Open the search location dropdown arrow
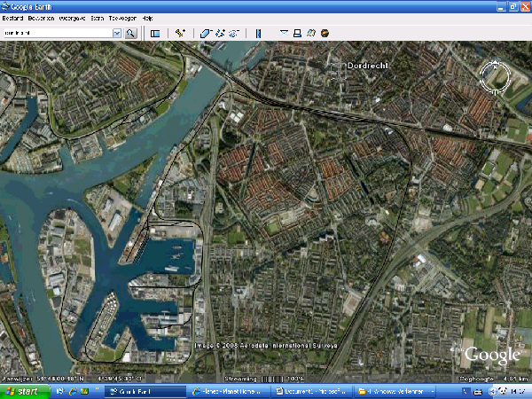The image size is (532, 399). [x=117, y=33]
